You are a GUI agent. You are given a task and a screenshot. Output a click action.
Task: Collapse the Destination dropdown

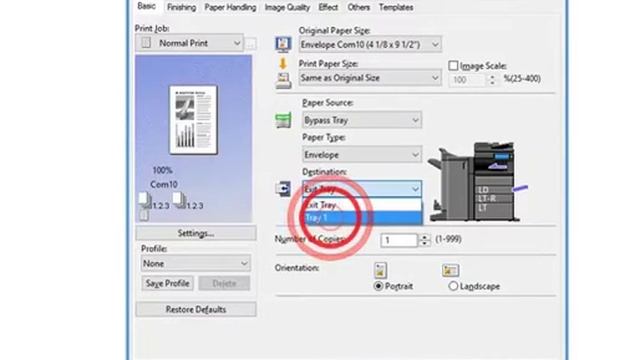pyautogui.click(x=362, y=189)
